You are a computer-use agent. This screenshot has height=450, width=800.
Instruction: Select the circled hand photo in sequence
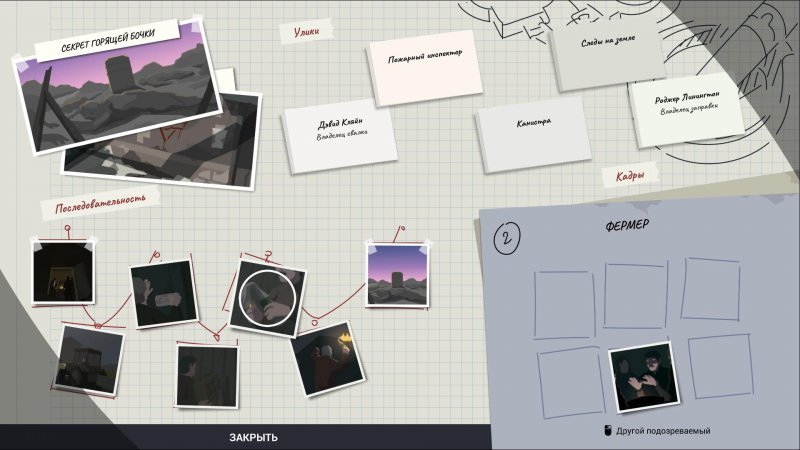click(266, 295)
